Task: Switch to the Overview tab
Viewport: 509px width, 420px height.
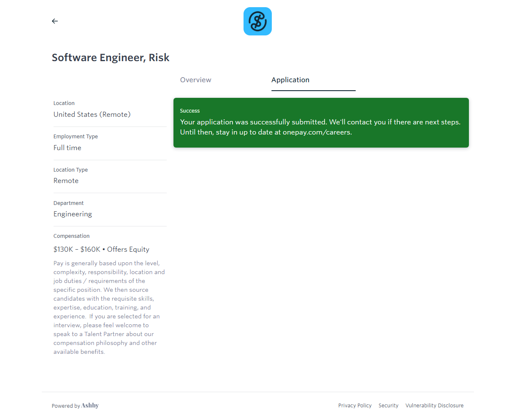Action: (x=195, y=80)
